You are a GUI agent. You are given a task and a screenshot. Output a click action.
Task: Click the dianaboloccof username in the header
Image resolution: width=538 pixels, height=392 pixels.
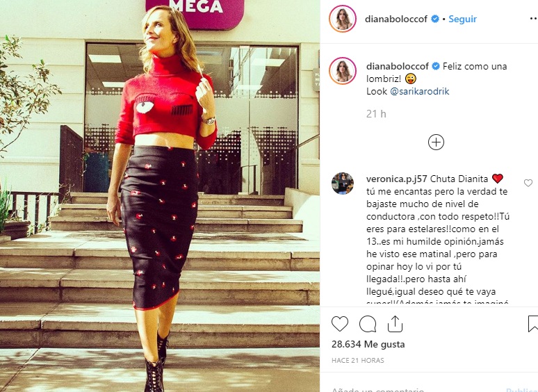[396, 19]
